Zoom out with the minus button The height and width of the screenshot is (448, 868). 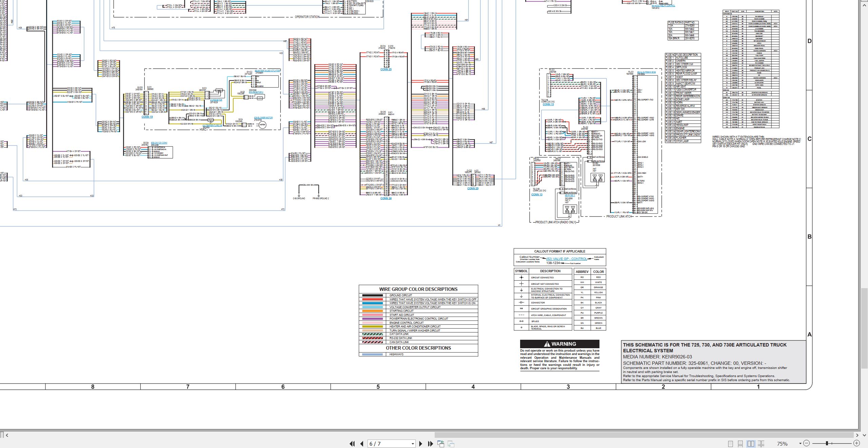pyautogui.click(x=807, y=443)
